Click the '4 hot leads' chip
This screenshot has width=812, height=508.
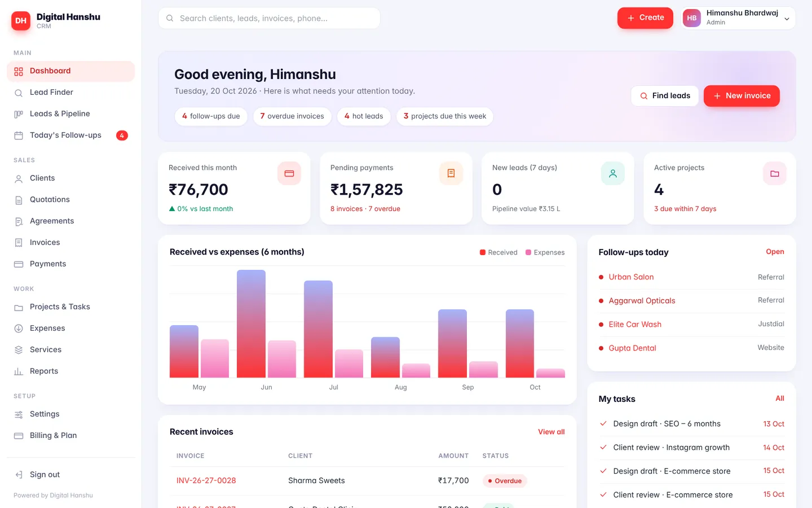(364, 116)
